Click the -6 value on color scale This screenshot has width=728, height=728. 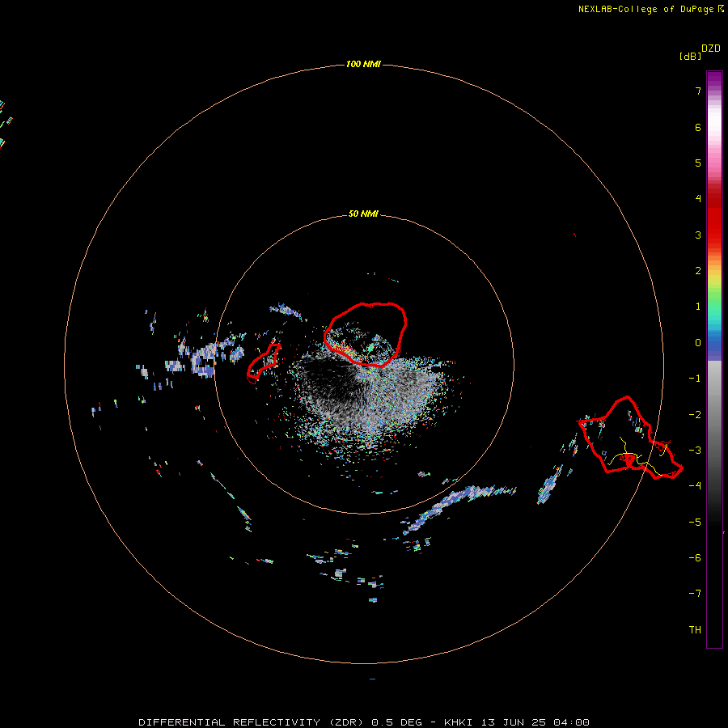pyautogui.click(x=695, y=557)
